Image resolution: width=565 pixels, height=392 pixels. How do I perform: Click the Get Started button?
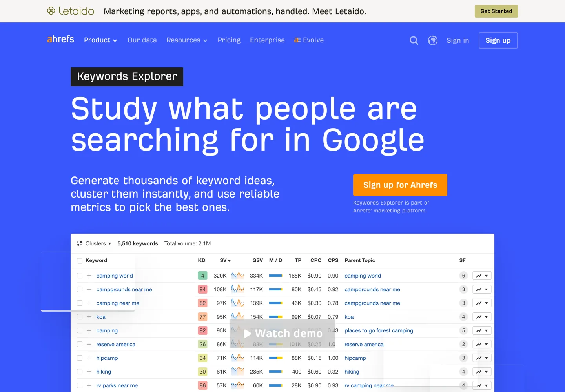[x=496, y=11]
